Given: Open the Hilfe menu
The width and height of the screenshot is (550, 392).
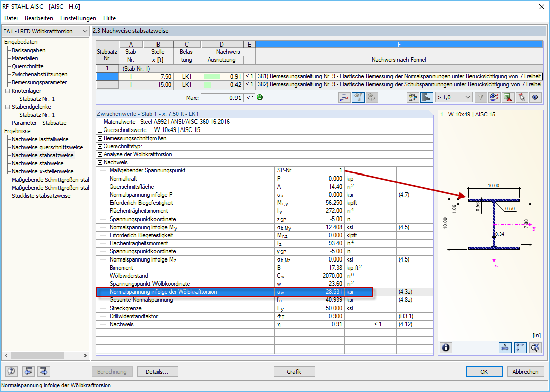Looking at the screenshot, I should click(x=110, y=18).
